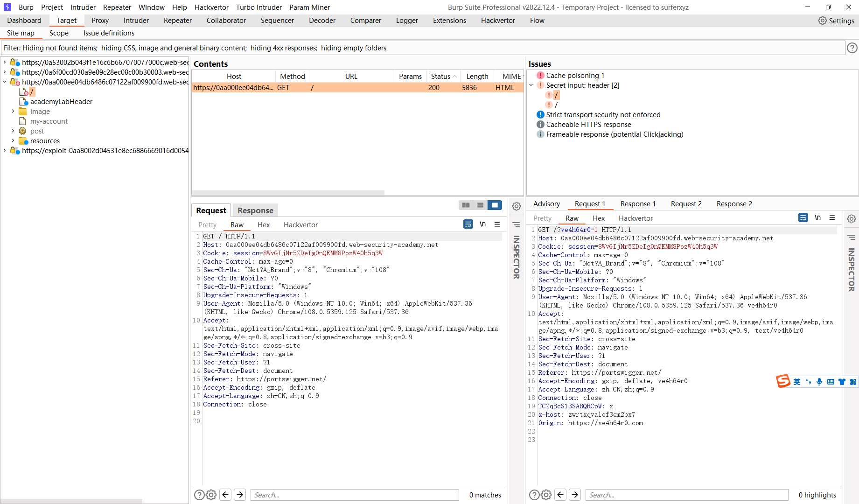Switch to Request 2 tab

tap(686, 204)
